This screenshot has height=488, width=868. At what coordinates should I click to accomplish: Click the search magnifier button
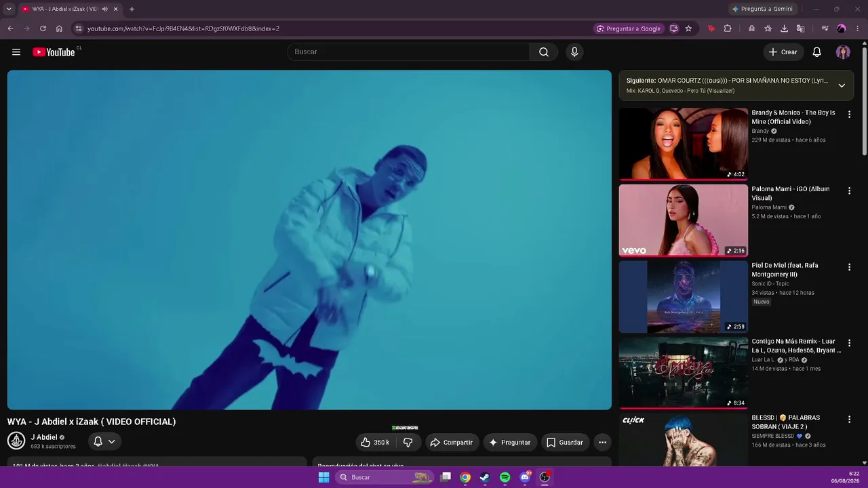544,52
